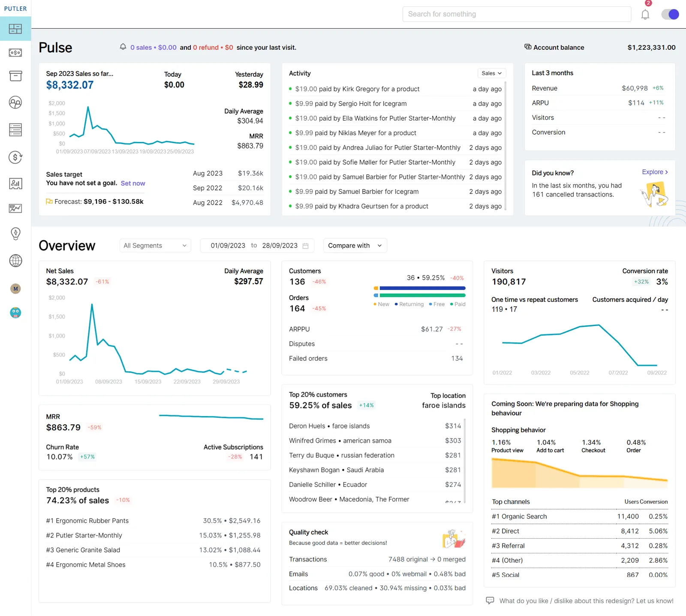
Task: Click the 0 sales • $0.00 link
Action: pyautogui.click(x=153, y=48)
